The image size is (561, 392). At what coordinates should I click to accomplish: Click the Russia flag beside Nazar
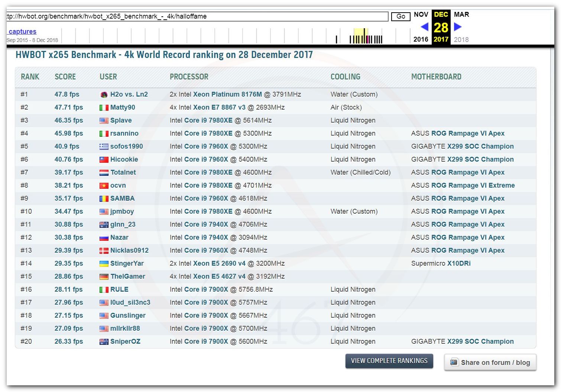click(x=104, y=238)
